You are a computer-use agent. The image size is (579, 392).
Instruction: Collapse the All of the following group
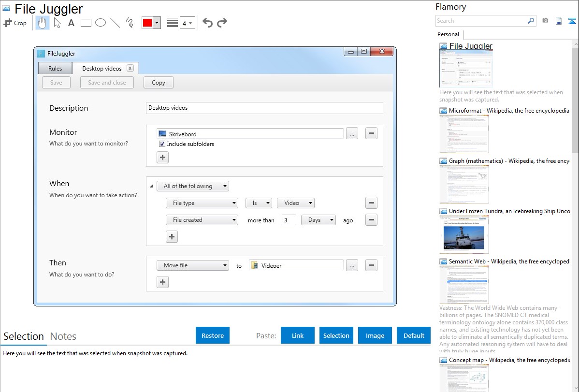click(x=151, y=187)
